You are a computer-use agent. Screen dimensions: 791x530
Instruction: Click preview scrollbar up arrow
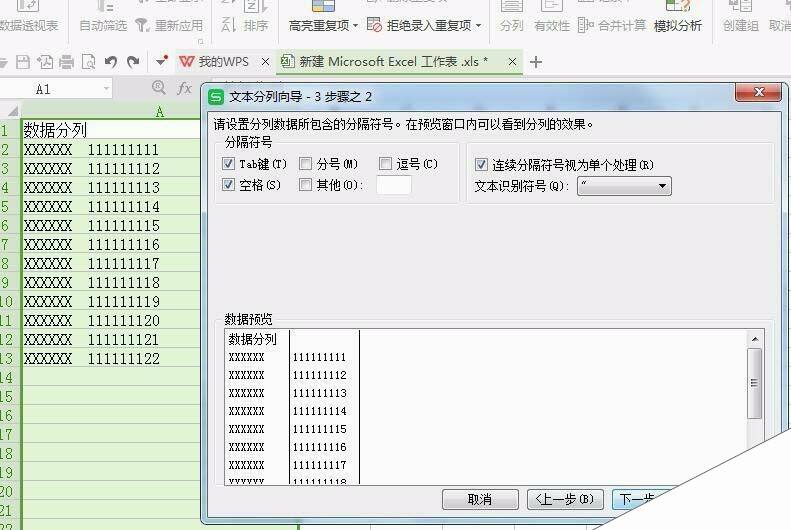pos(755,339)
